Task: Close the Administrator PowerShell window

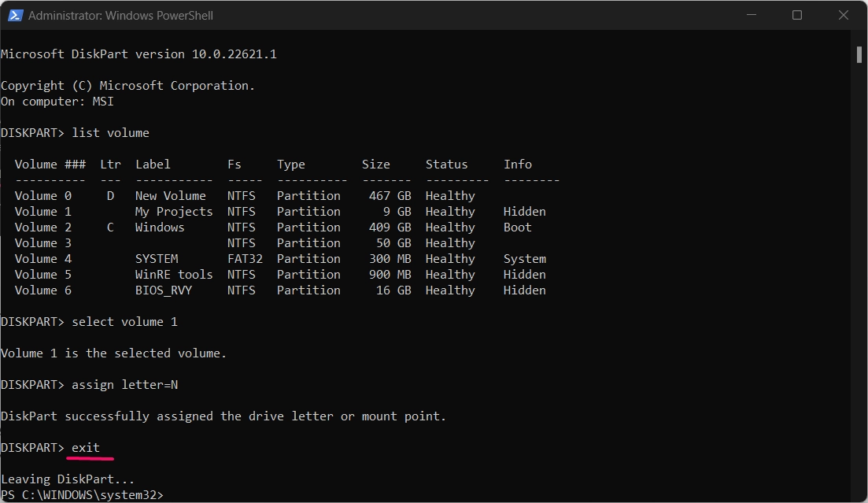Action: (843, 15)
